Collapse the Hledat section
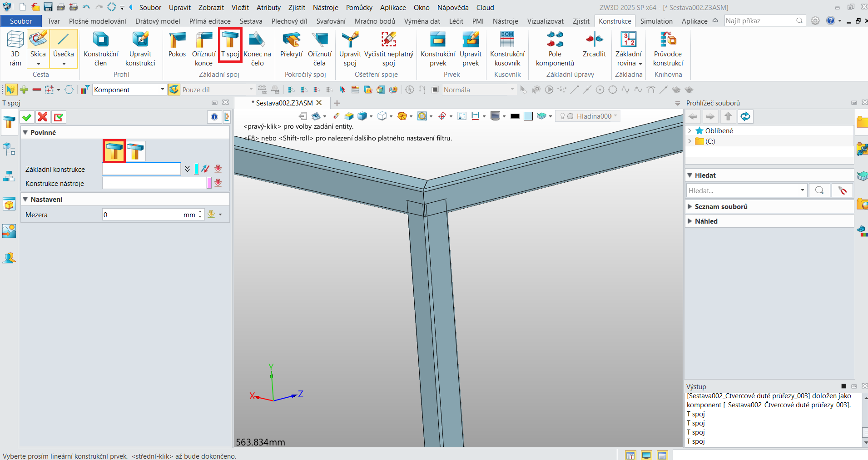868x460 pixels. [x=690, y=175]
